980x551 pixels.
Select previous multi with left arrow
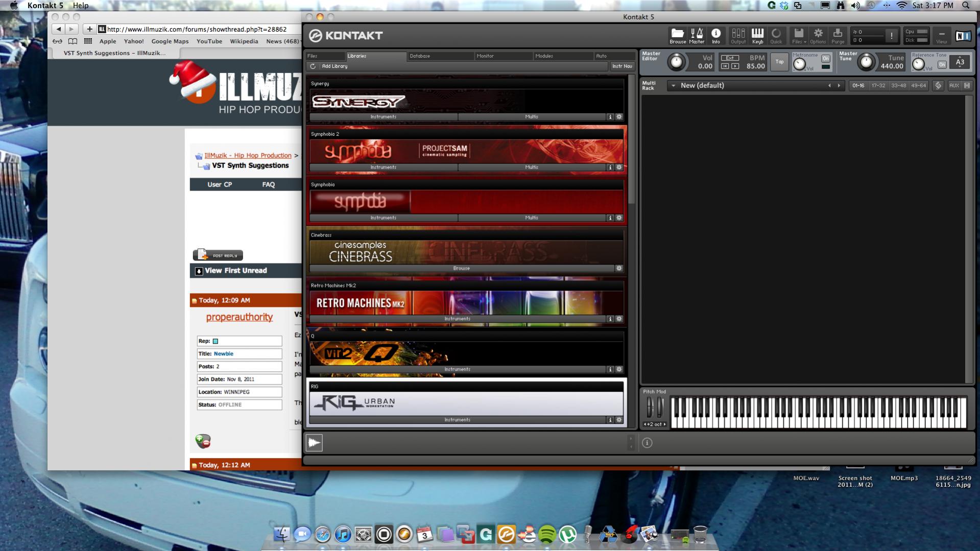click(x=829, y=86)
